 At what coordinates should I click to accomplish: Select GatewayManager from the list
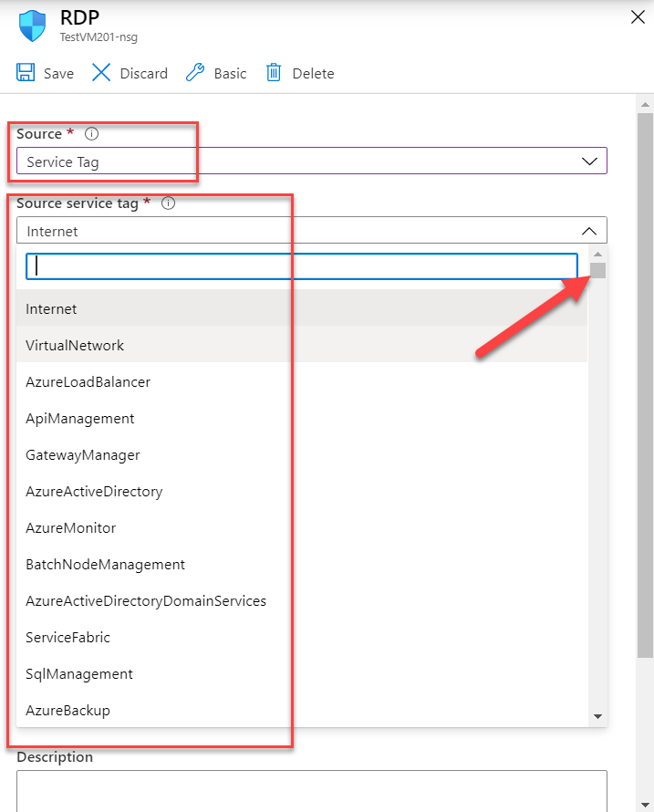pyautogui.click(x=302, y=455)
